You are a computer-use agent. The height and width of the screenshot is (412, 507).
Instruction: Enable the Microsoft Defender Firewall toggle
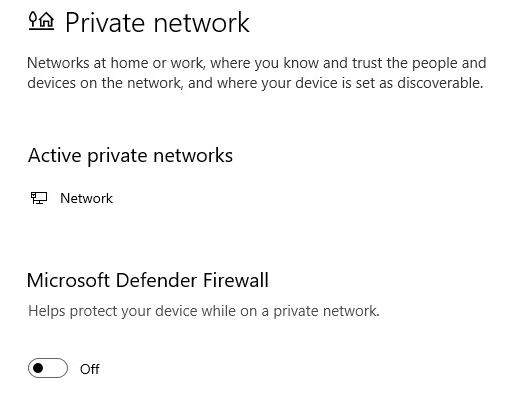click(x=48, y=368)
